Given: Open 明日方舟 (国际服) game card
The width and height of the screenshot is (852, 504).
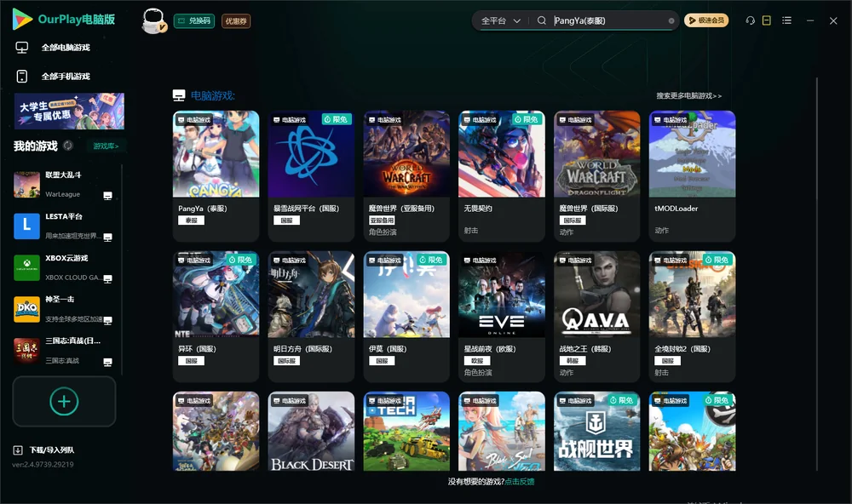Looking at the screenshot, I should [311, 317].
